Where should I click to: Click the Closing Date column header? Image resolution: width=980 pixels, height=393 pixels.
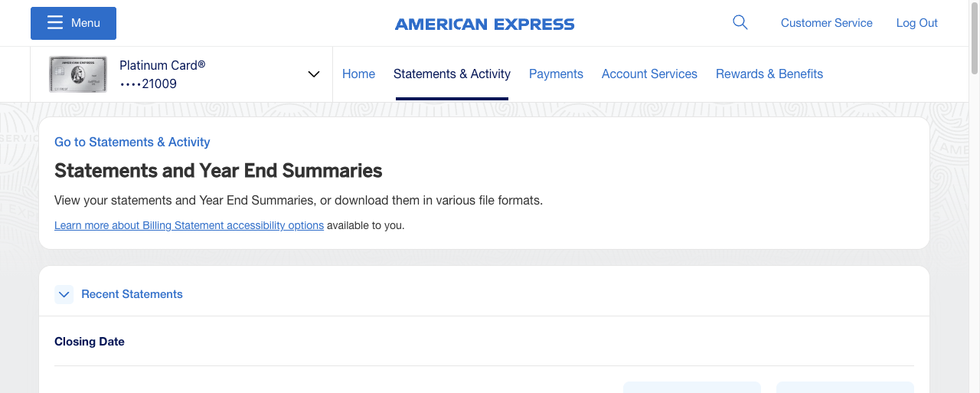(x=90, y=342)
